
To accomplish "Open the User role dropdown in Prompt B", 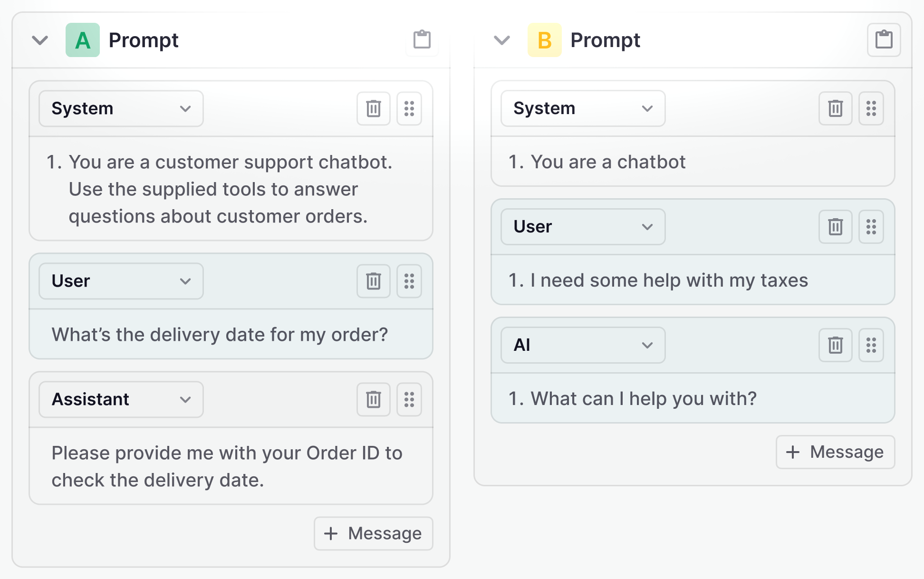I will tap(583, 227).
